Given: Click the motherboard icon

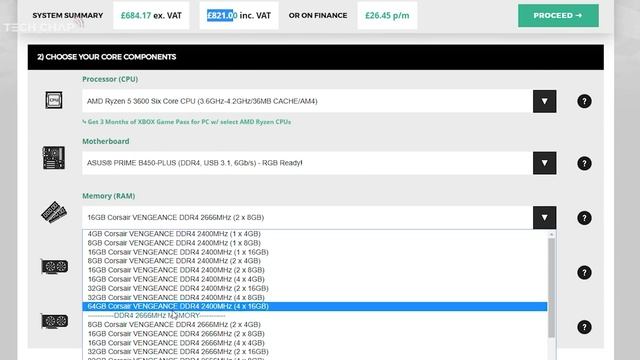Looking at the screenshot, I should pyautogui.click(x=54, y=158).
